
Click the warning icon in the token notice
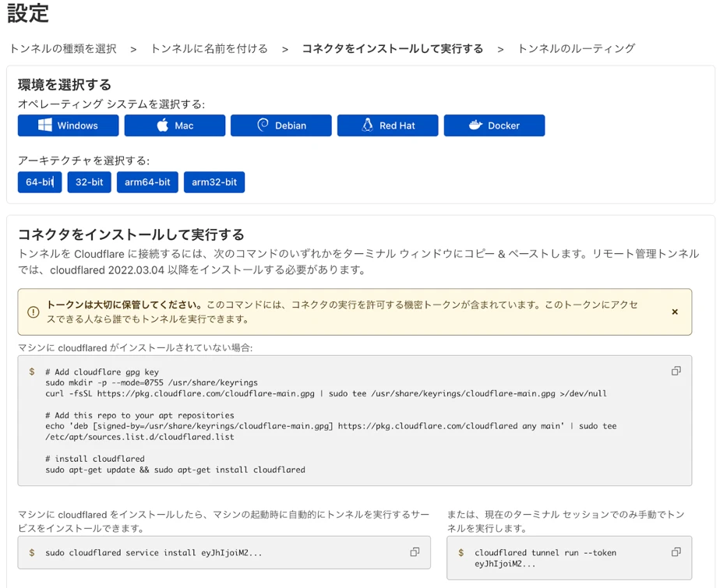click(x=33, y=312)
